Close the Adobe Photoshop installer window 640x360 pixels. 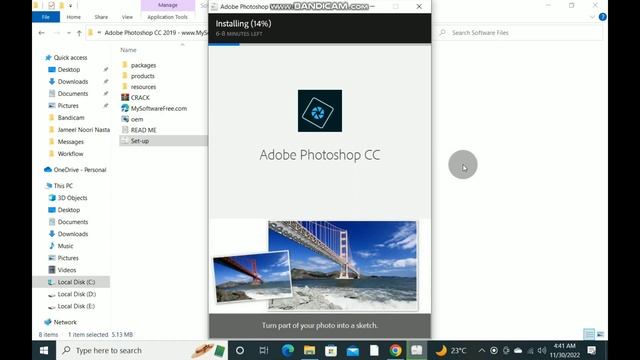[419, 7]
